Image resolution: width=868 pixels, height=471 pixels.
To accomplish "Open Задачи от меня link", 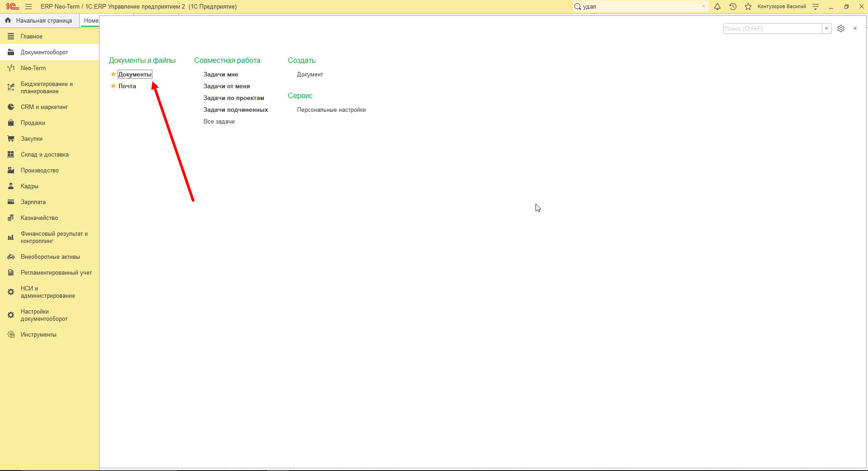I will [x=227, y=86].
